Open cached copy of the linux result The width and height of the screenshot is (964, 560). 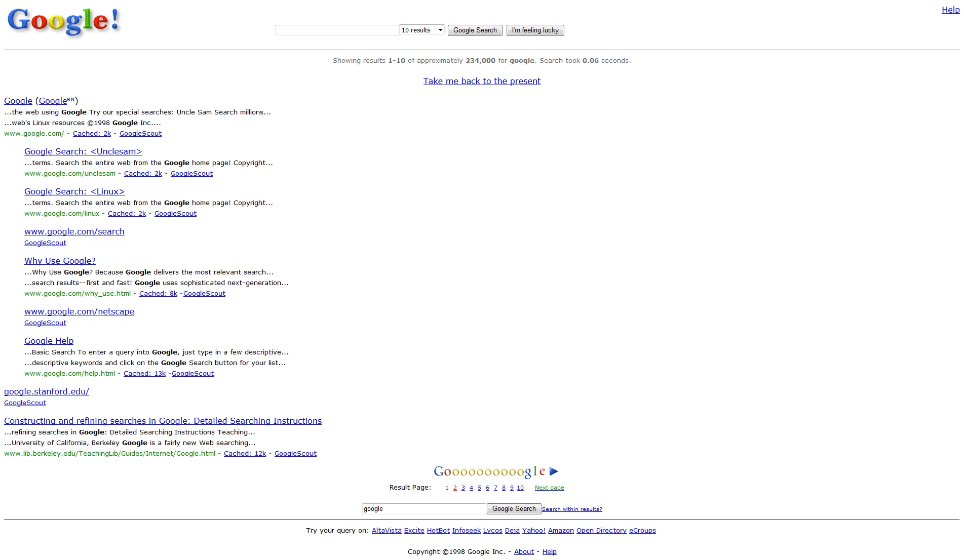coord(127,214)
